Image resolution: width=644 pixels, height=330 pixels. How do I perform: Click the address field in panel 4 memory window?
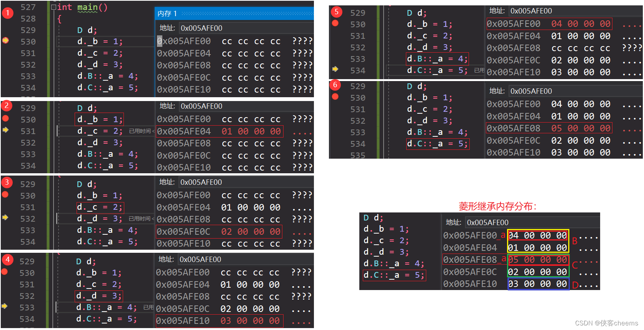click(246, 259)
